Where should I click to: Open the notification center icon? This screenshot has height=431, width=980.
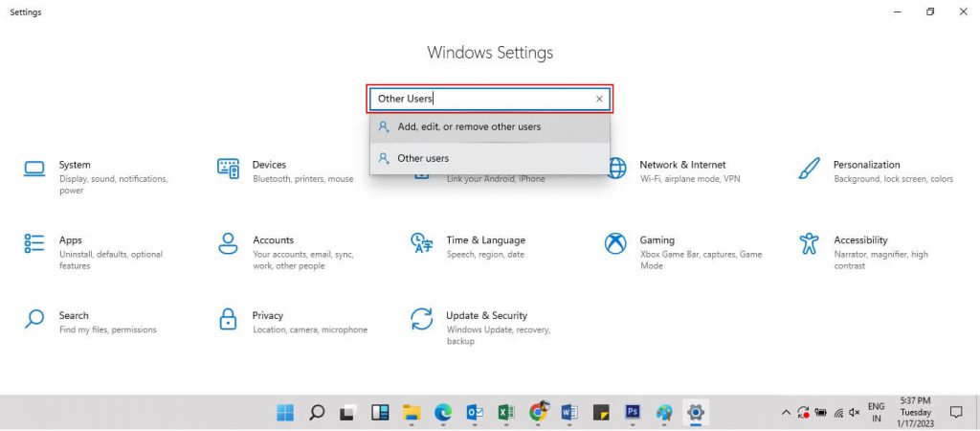click(x=956, y=412)
